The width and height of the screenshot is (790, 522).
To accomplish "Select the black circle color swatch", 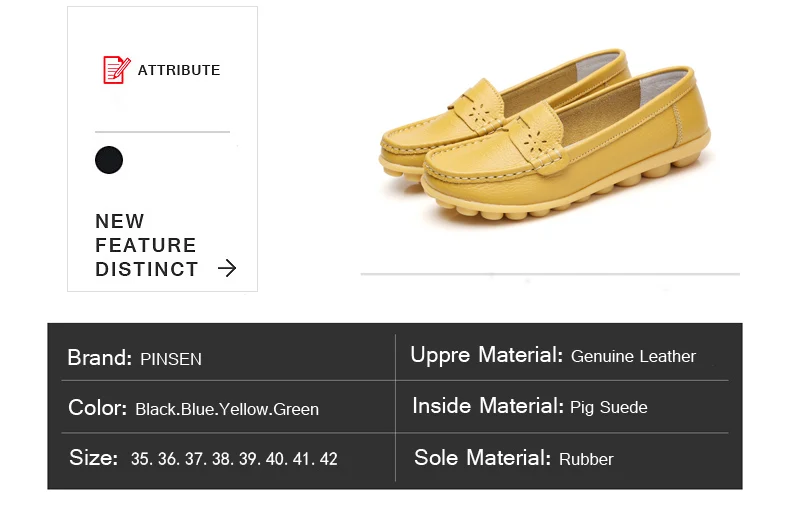I will (109, 160).
